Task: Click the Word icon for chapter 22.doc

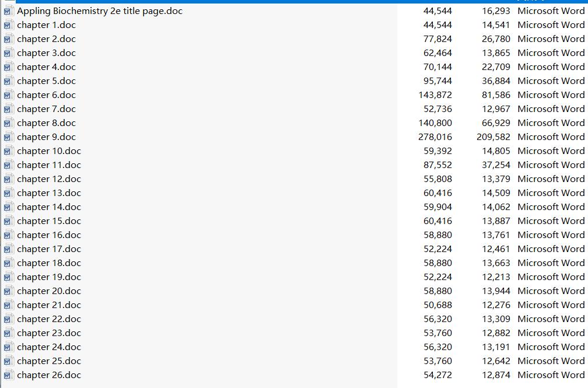Action: pyautogui.click(x=9, y=319)
